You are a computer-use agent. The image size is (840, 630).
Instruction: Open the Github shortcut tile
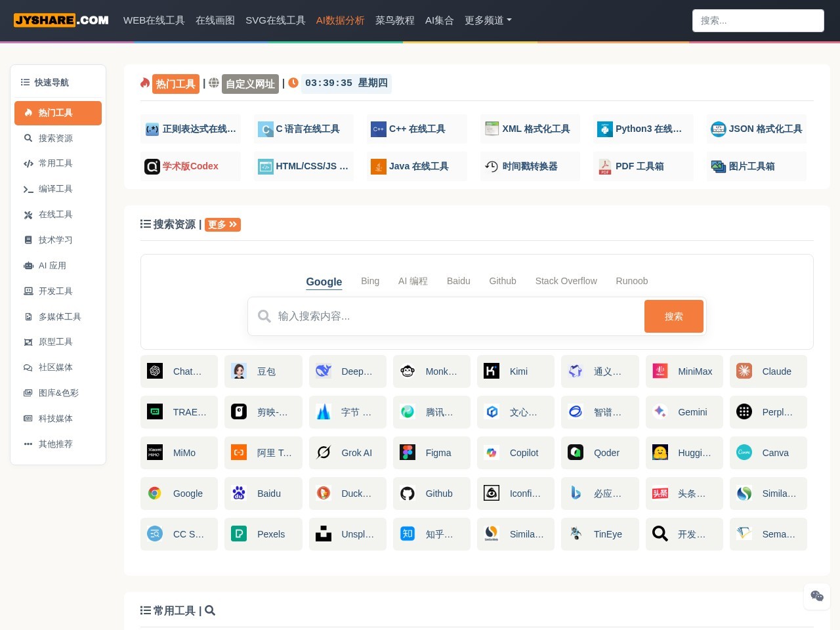(432, 493)
